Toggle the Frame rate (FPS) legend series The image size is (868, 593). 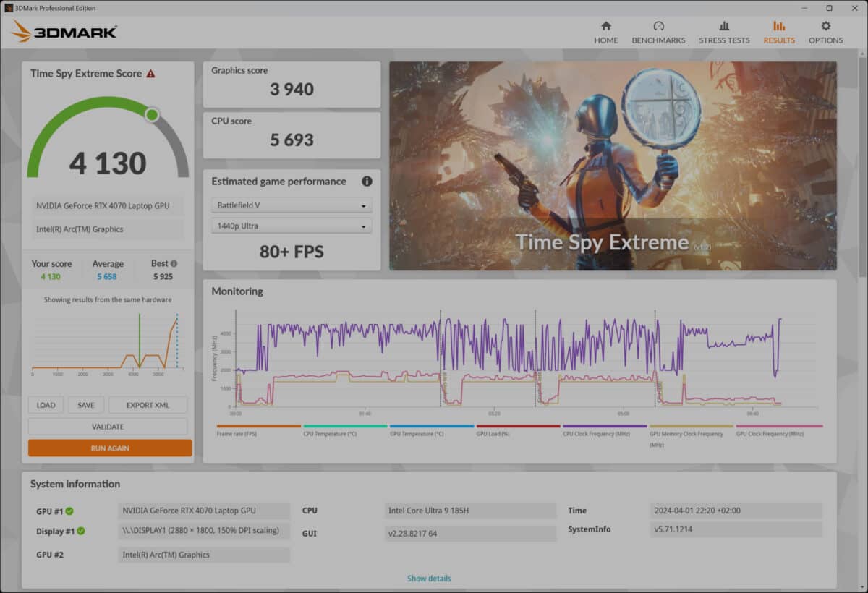coord(258,430)
